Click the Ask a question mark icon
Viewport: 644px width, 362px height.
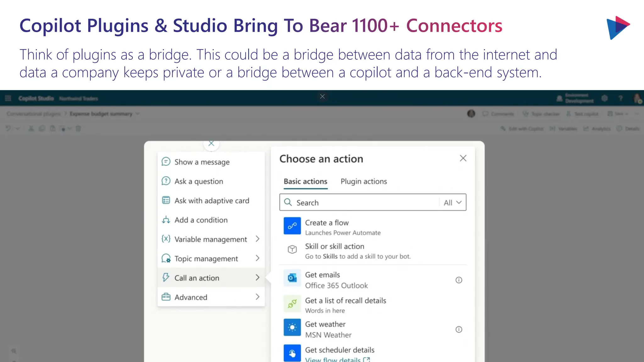[x=166, y=181]
